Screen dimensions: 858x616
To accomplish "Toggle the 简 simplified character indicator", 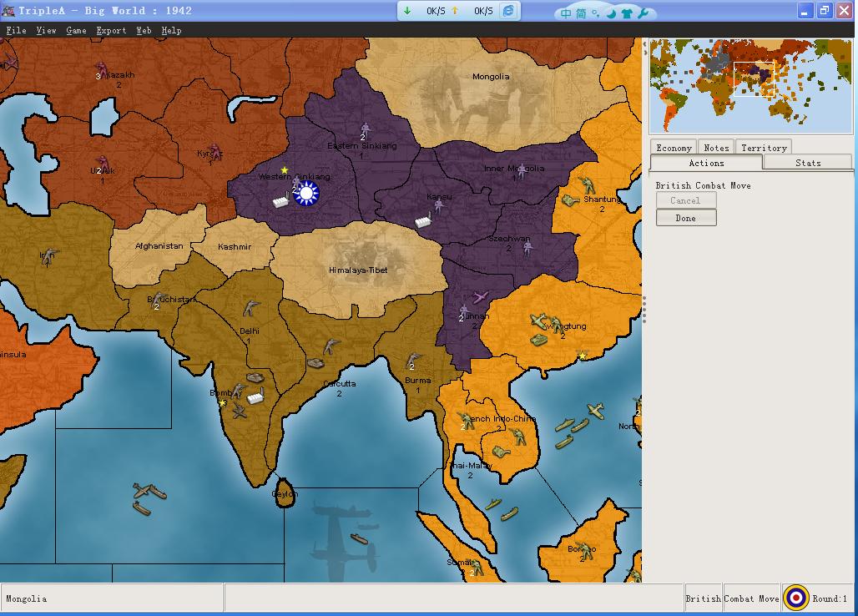I will coord(581,13).
